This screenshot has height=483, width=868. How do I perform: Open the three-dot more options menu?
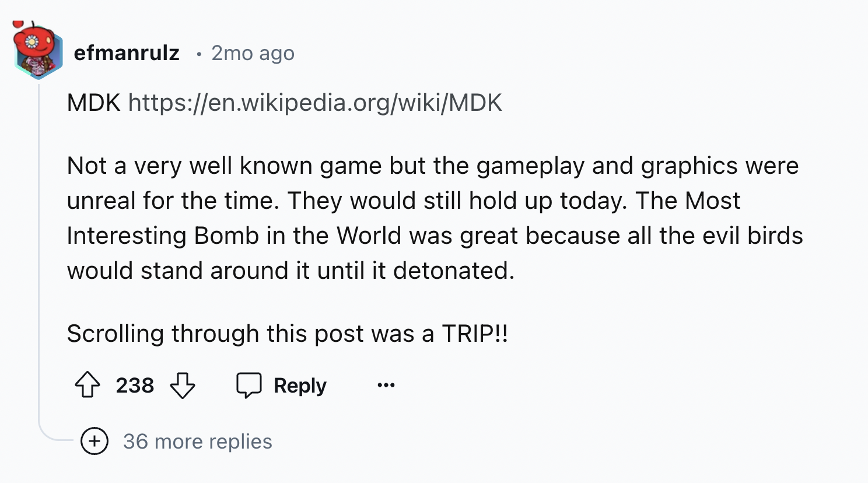pyautogui.click(x=386, y=385)
